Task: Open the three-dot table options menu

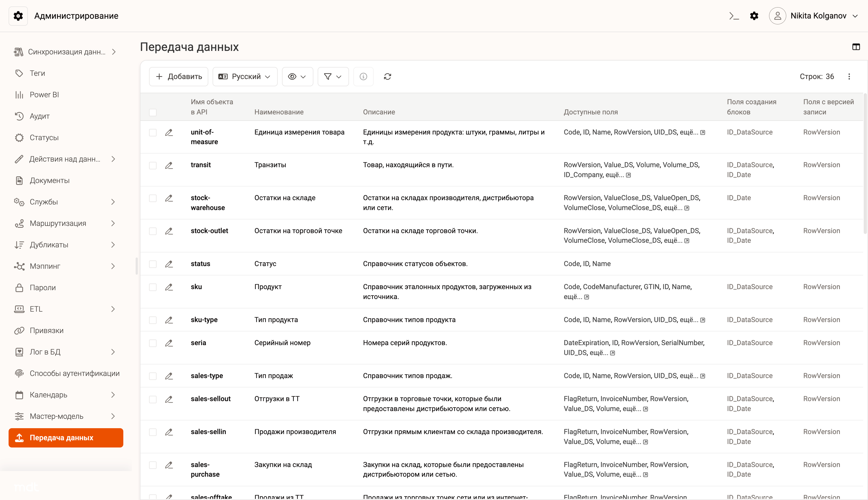Action: point(849,77)
